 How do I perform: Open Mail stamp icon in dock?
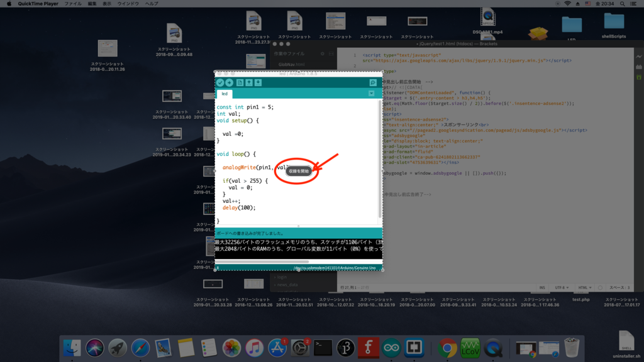tap(163, 348)
